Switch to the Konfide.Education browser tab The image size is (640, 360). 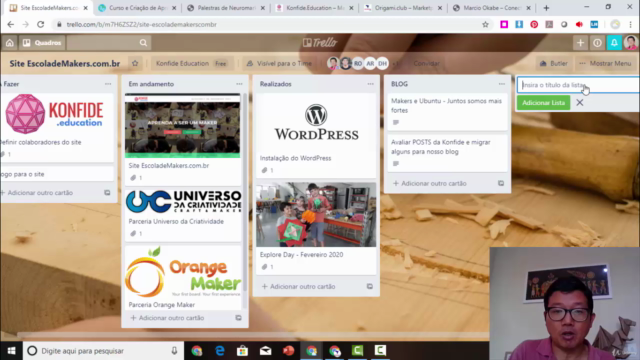tap(314, 8)
